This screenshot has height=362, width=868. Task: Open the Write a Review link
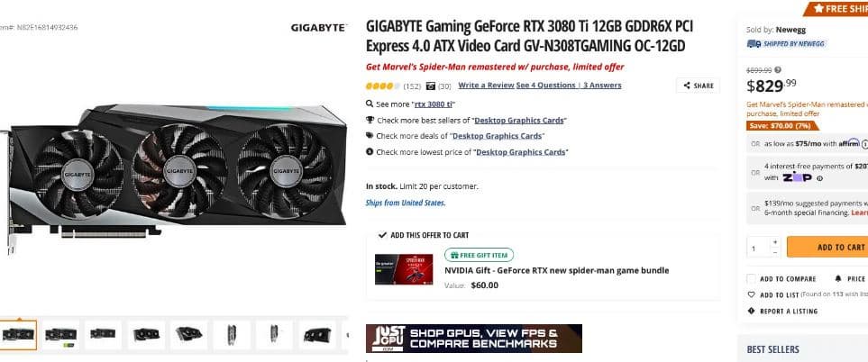coord(486,86)
